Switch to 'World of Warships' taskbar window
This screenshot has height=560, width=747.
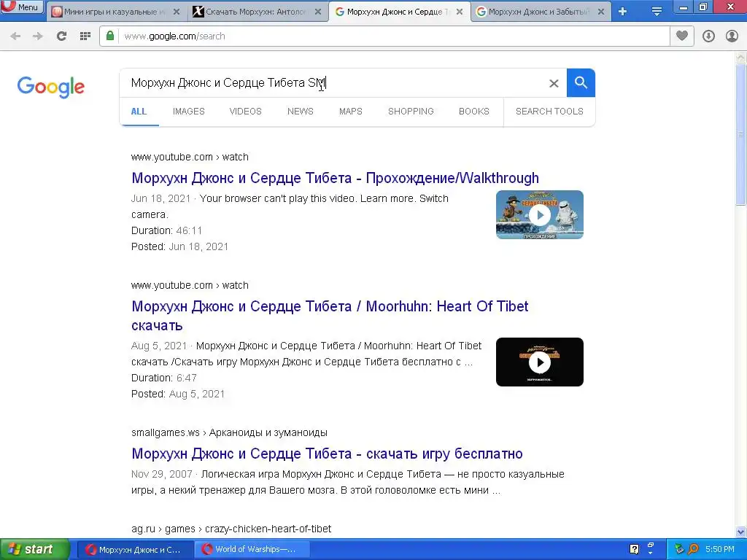(x=252, y=550)
